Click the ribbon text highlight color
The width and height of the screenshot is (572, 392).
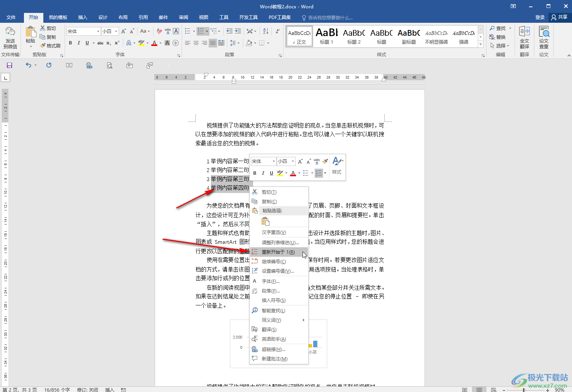(x=141, y=43)
